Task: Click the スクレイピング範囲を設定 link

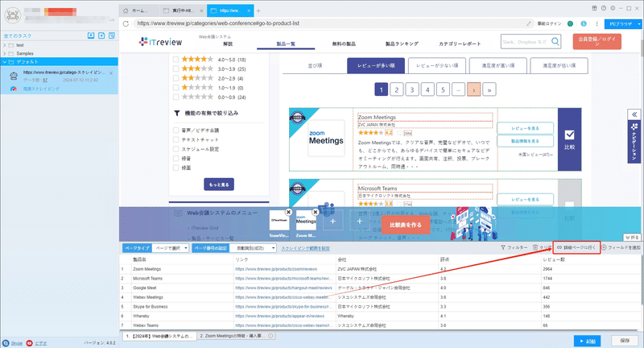Action: (x=305, y=248)
